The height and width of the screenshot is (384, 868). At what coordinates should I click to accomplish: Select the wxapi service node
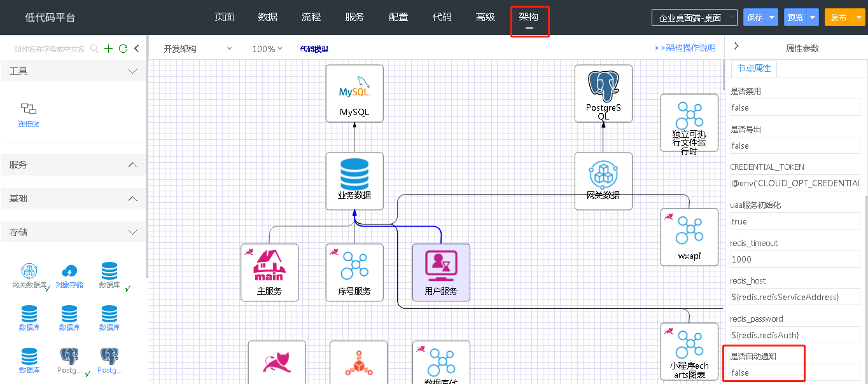pyautogui.click(x=689, y=237)
